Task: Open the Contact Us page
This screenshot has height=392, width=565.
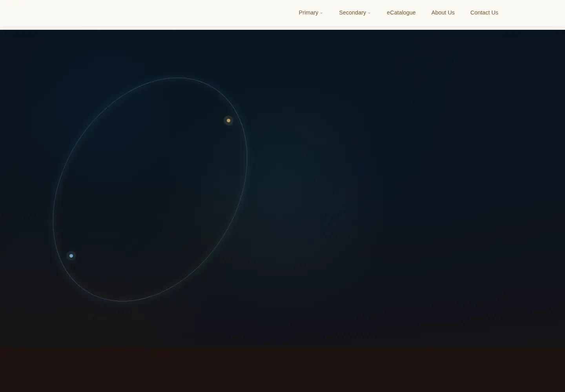Action: coord(484,13)
